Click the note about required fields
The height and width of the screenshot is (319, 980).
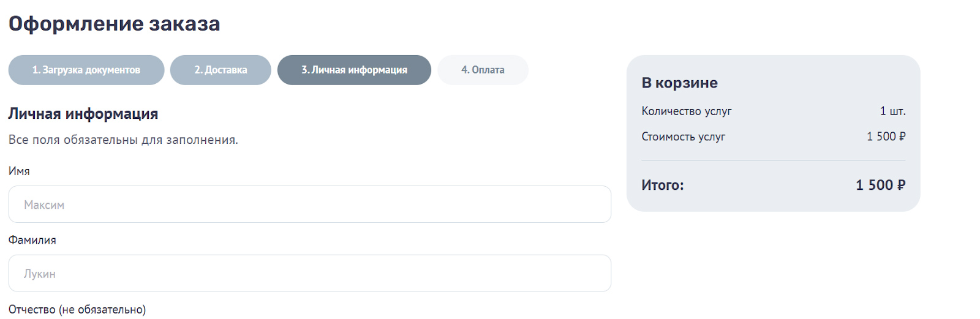(x=123, y=140)
